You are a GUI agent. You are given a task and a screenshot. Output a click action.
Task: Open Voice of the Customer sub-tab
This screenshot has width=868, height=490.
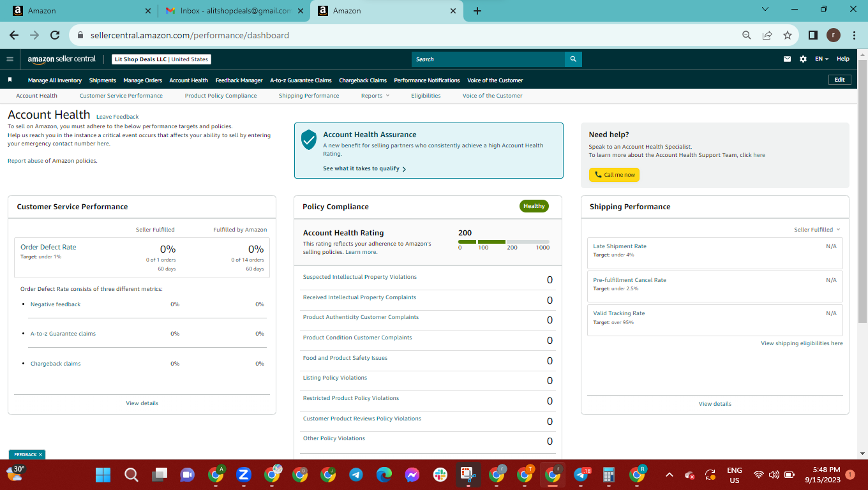(493, 96)
